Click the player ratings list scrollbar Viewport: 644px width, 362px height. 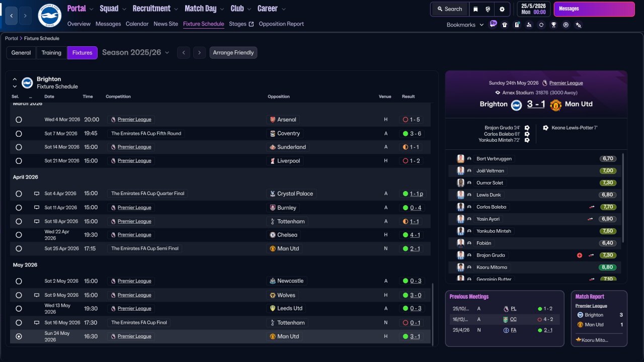click(x=623, y=198)
